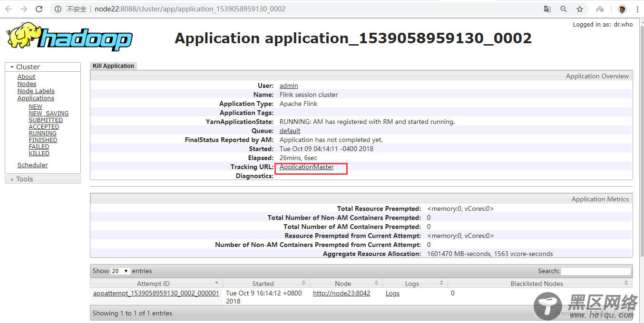The width and height of the screenshot is (644, 323).
Task: Filter applications by ACCEPTED state
Action: coord(44,127)
